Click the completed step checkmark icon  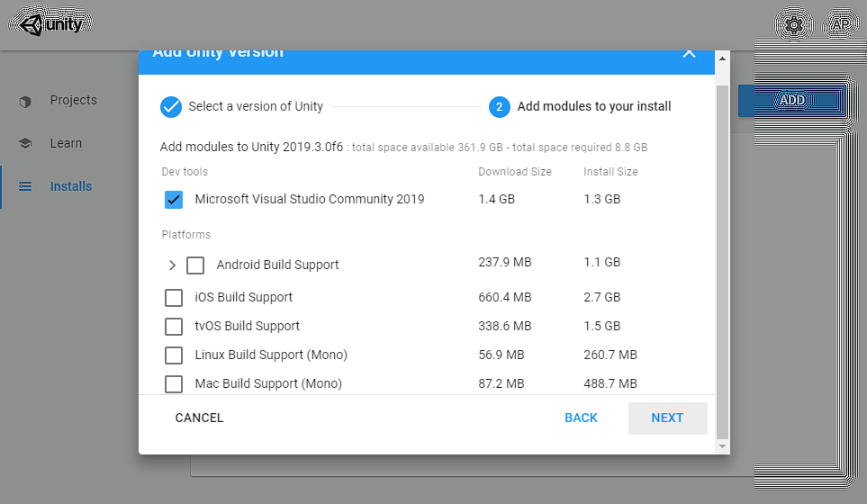171,107
